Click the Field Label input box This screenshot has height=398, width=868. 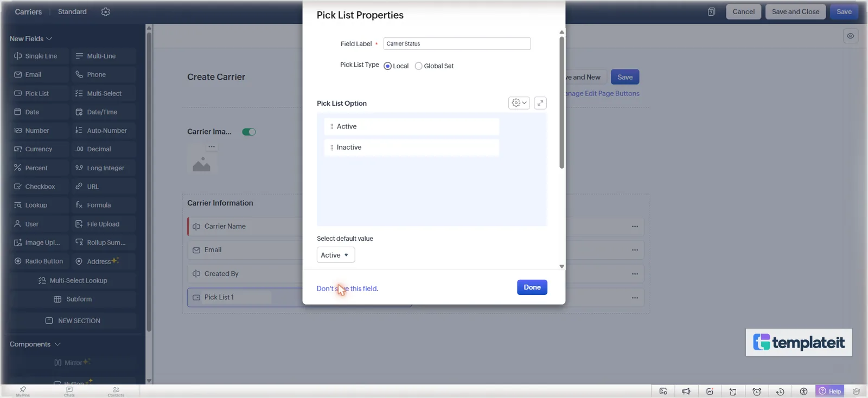pyautogui.click(x=457, y=43)
